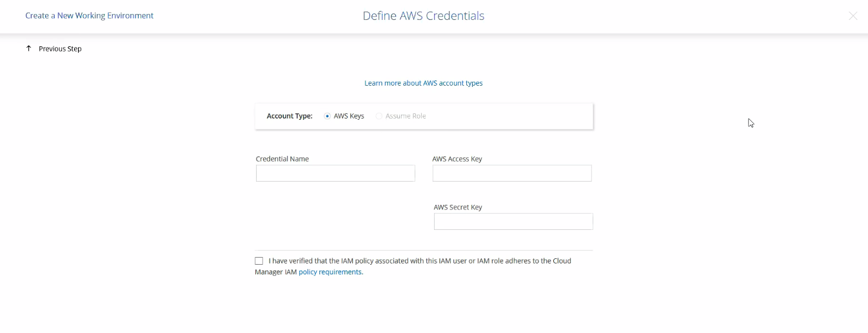This screenshot has width=868, height=333.
Task: Open Learn more about AWS account types
Action: (423, 83)
